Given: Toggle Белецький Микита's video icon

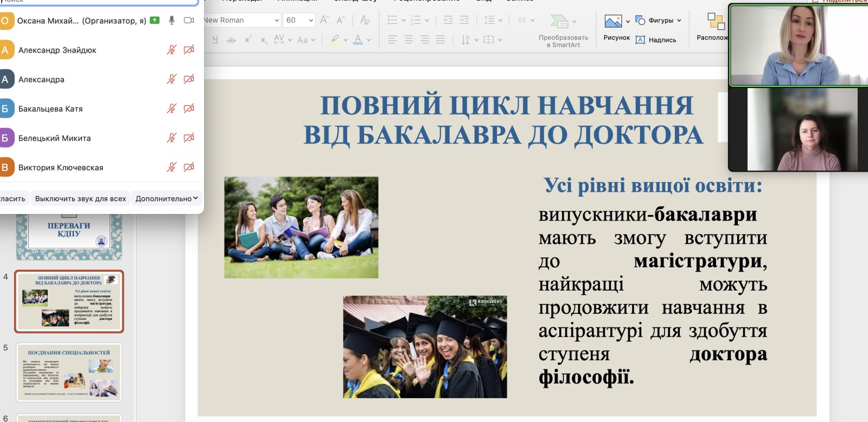Looking at the screenshot, I should point(189,138).
